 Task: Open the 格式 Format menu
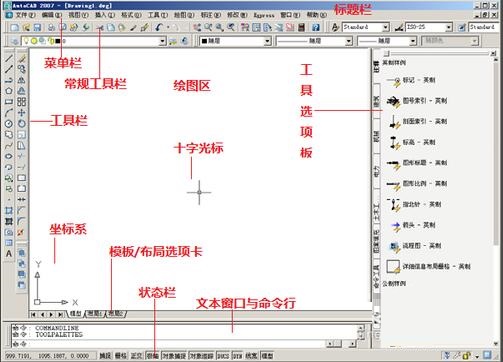pos(131,15)
